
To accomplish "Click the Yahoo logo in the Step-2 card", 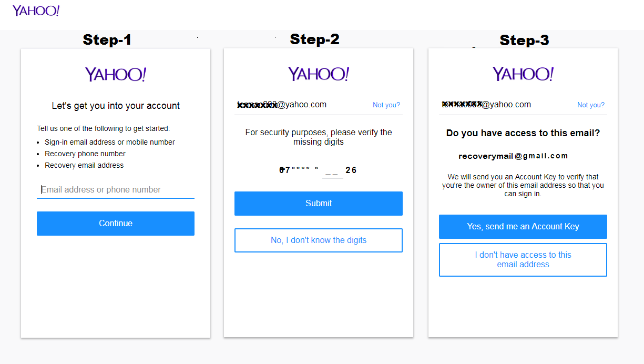I will 318,74.
